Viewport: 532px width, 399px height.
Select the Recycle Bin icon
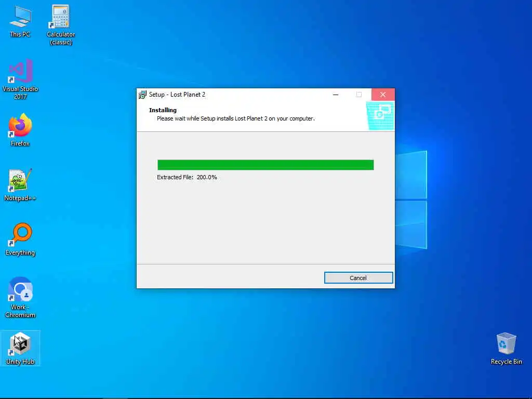[x=506, y=349]
